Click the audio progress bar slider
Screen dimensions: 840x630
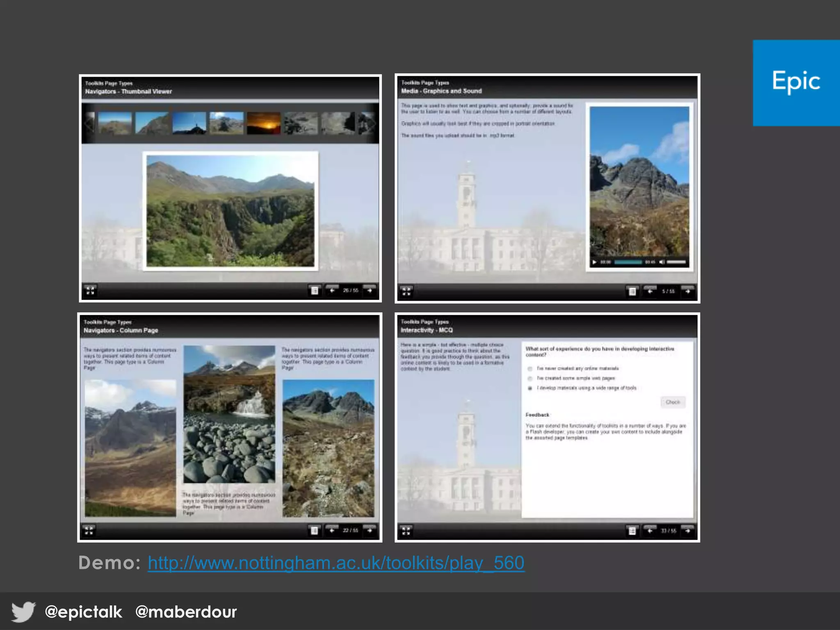pos(628,262)
